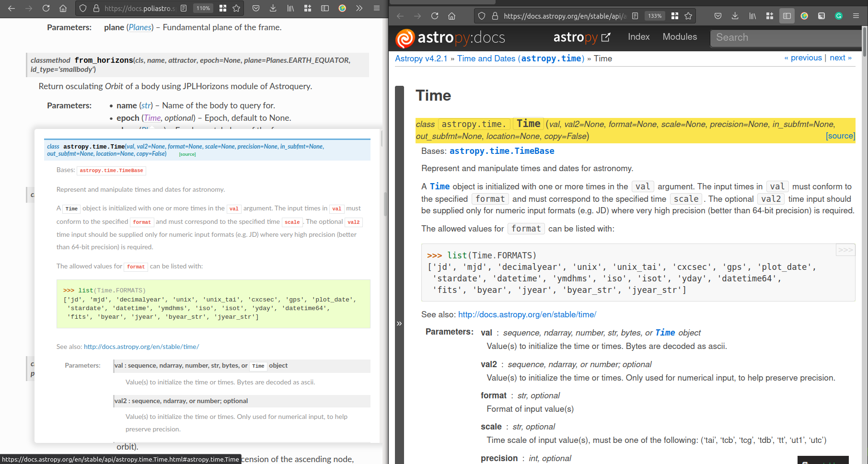
Task: Open [source] link in the tooltip popup
Action: [187, 154]
